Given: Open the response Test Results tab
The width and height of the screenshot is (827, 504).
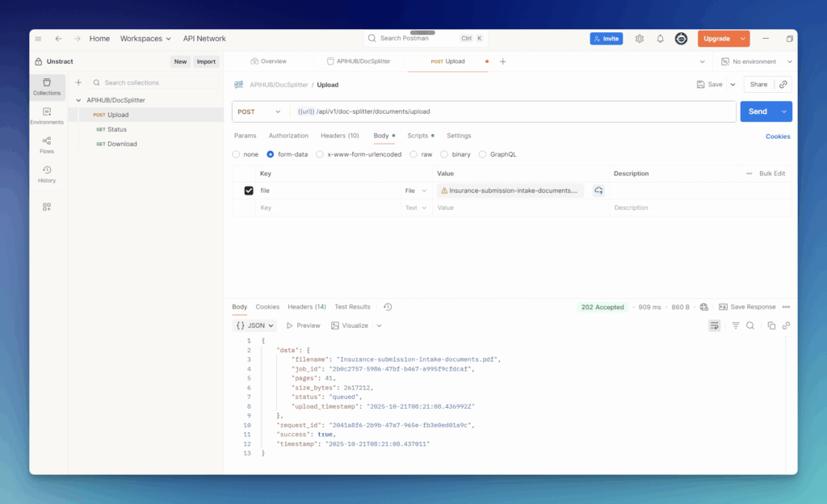Looking at the screenshot, I should (x=352, y=307).
